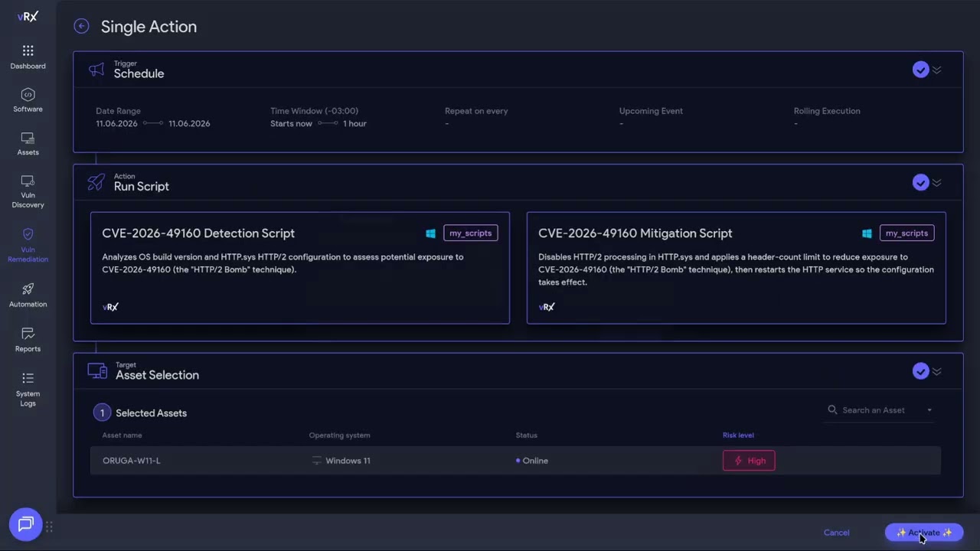Screen dimensions: 980x551
Task: Click the High risk level badge
Action: tap(749, 461)
